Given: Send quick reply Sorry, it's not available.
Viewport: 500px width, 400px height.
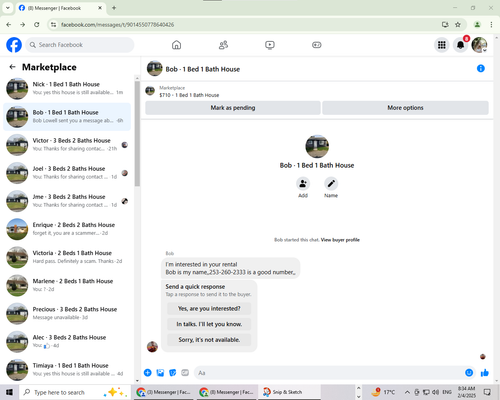Looking at the screenshot, I should click(x=209, y=340).
